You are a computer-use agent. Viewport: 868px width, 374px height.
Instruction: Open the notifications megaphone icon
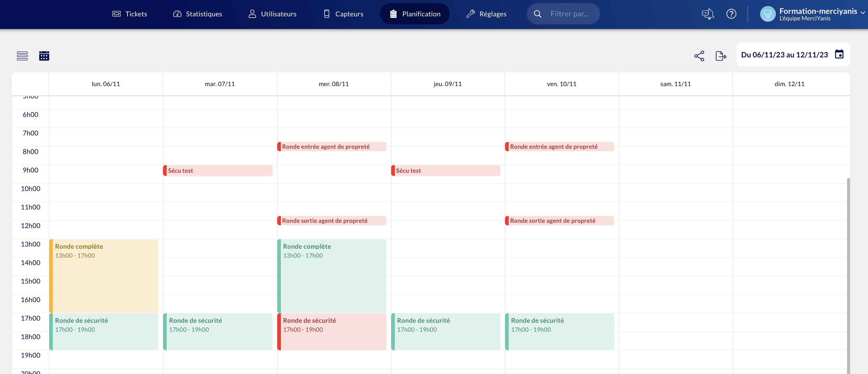[707, 14]
